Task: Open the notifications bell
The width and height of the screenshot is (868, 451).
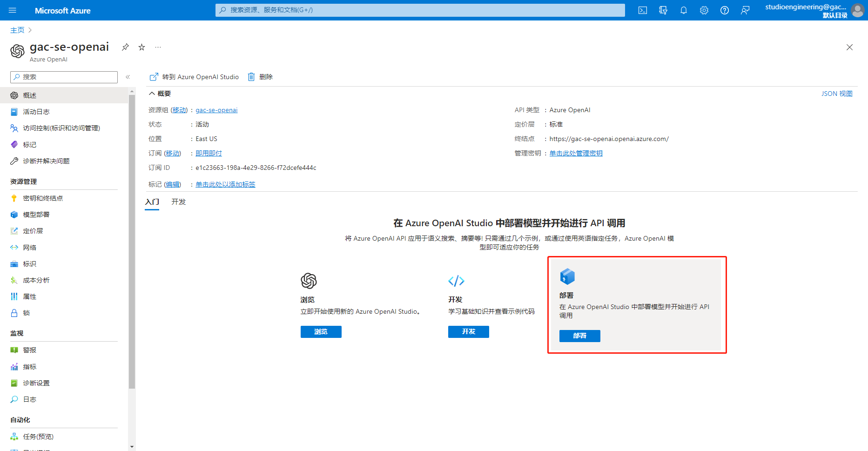Action: 684,10
